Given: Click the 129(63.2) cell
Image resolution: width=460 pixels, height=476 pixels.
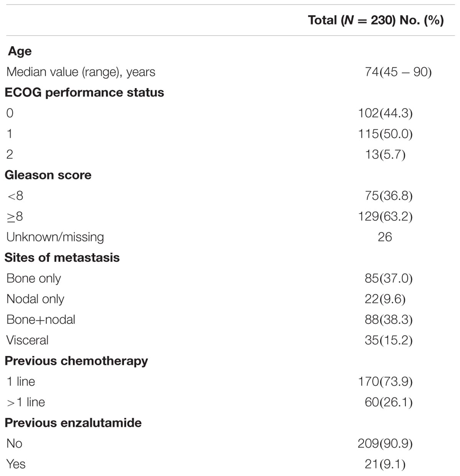Looking at the screenshot, I should 385,217.
